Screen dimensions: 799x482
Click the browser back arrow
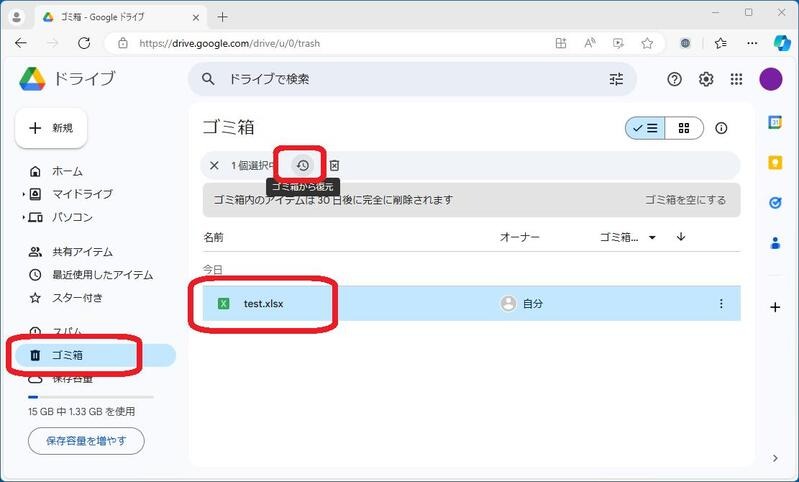pyautogui.click(x=21, y=43)
